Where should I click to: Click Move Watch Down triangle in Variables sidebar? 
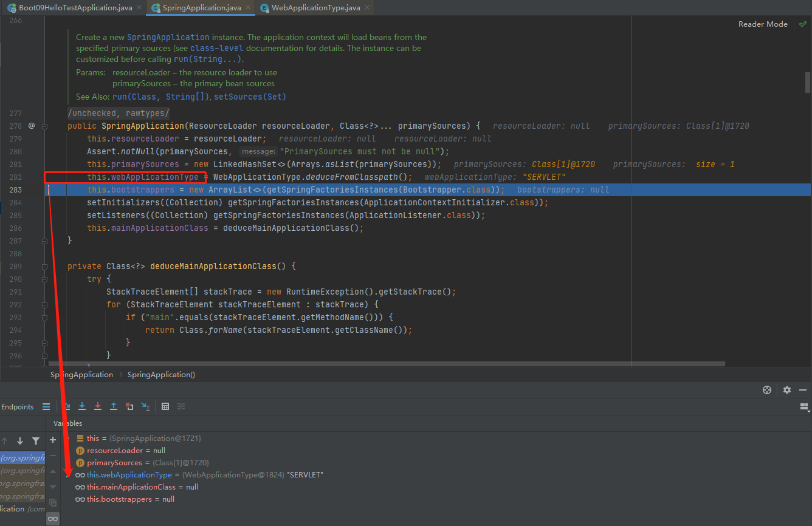53,487
